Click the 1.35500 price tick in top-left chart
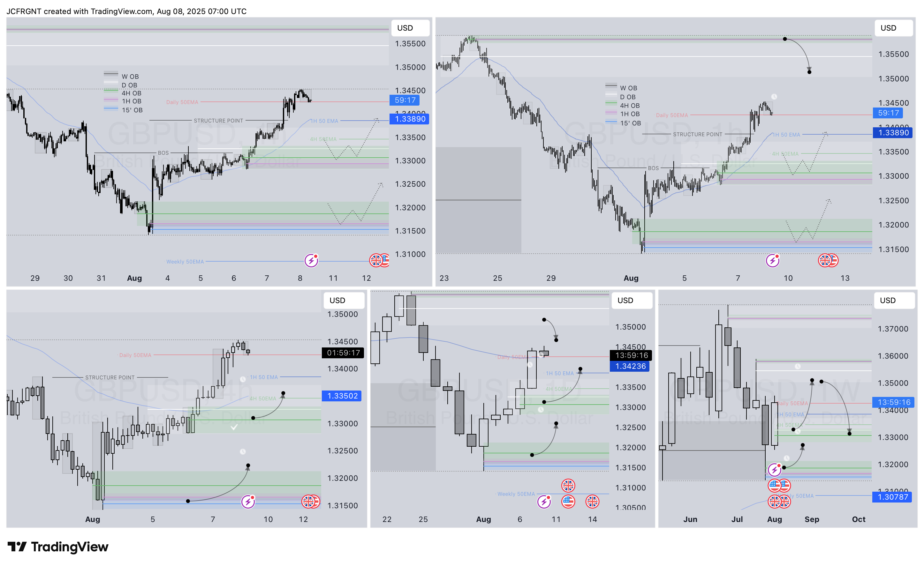The image size is (924, 566). 410,43
